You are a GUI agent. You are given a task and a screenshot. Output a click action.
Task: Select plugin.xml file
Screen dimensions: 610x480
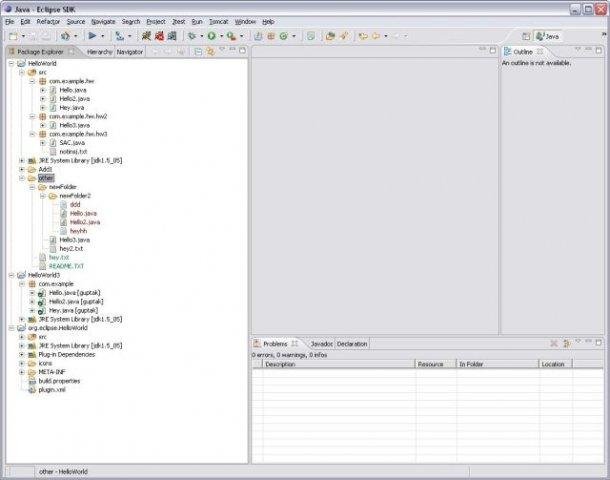pyautogui.click(x=52, y=390)
